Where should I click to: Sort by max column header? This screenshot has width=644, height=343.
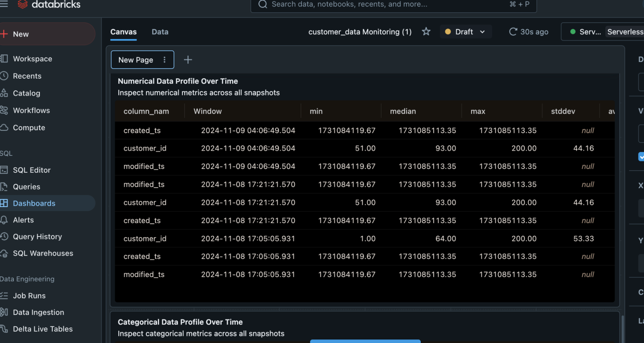478,111
